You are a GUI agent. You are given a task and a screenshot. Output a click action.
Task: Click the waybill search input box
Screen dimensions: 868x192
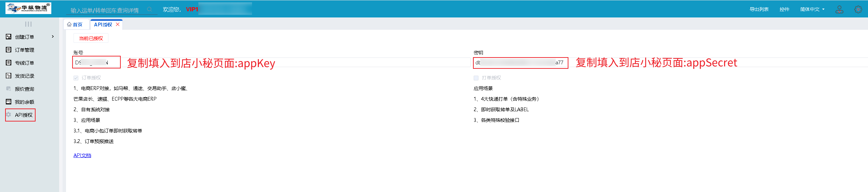click(106, 10)
